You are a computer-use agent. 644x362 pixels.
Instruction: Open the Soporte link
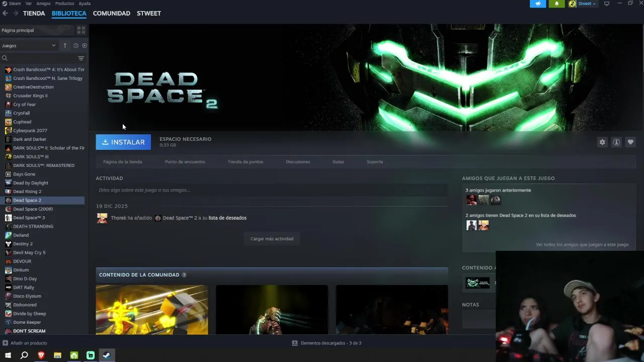(375, 162)
